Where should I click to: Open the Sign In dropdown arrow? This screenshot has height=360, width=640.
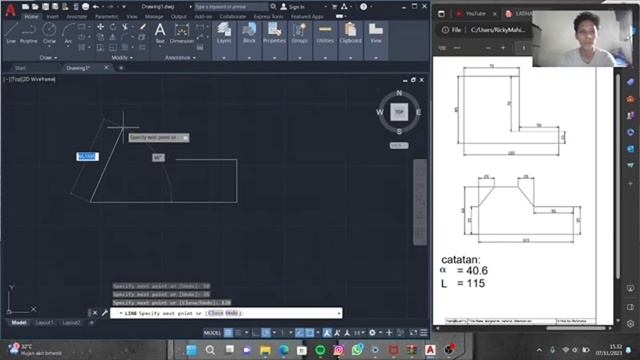point(325,7)
